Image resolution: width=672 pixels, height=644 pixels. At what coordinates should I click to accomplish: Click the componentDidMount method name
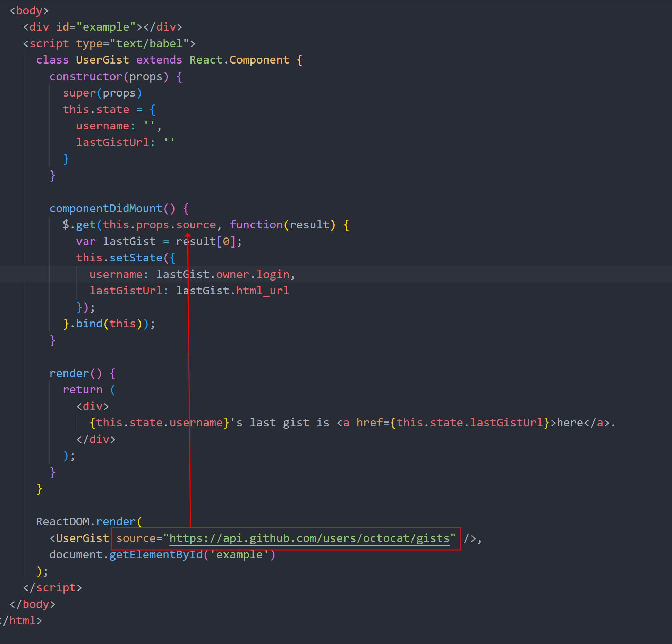point(106,208)
